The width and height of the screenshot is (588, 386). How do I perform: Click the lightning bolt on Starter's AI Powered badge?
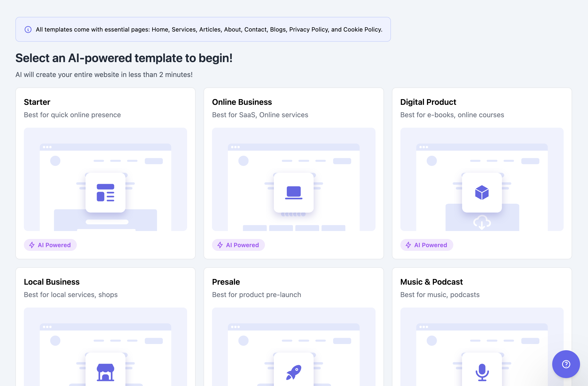[32, 245]
